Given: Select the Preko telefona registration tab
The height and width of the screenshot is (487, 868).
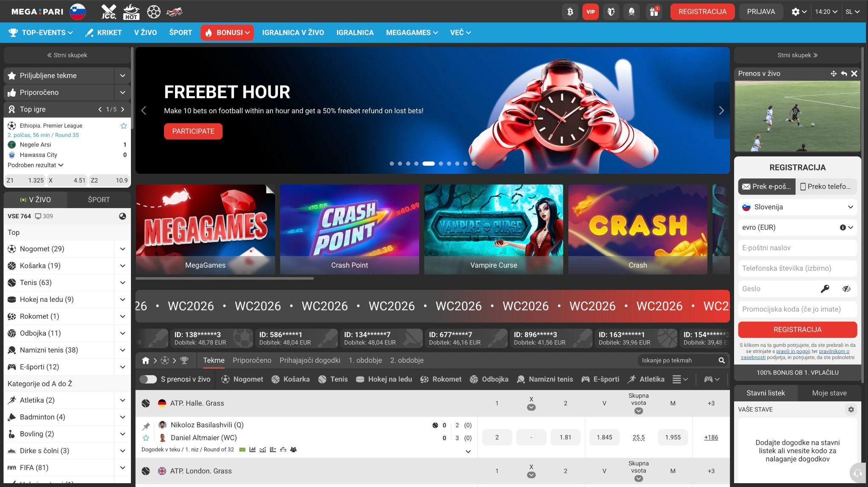Looking at the screenshot, I should tap(826, 186).
